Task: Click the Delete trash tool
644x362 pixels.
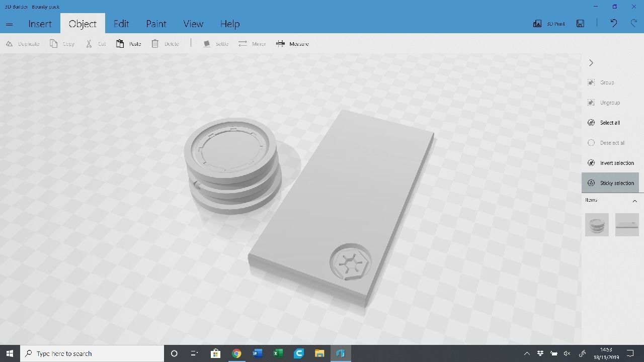Action: coord(165,44)
